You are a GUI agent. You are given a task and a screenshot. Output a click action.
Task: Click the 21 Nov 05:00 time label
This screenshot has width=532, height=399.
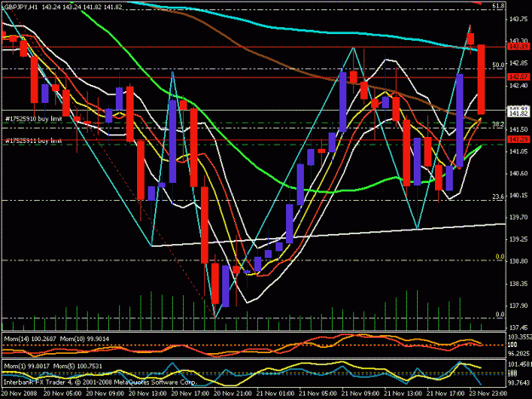317,394
